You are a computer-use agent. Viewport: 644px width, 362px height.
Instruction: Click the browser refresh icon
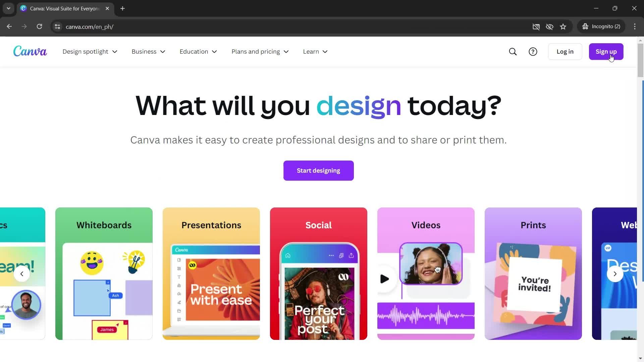[40, 26]
